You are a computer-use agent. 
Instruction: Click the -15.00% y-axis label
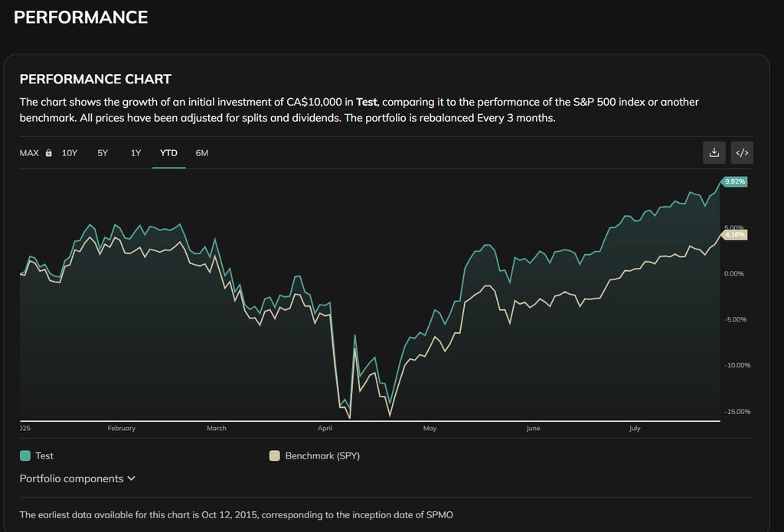(737, 412)
